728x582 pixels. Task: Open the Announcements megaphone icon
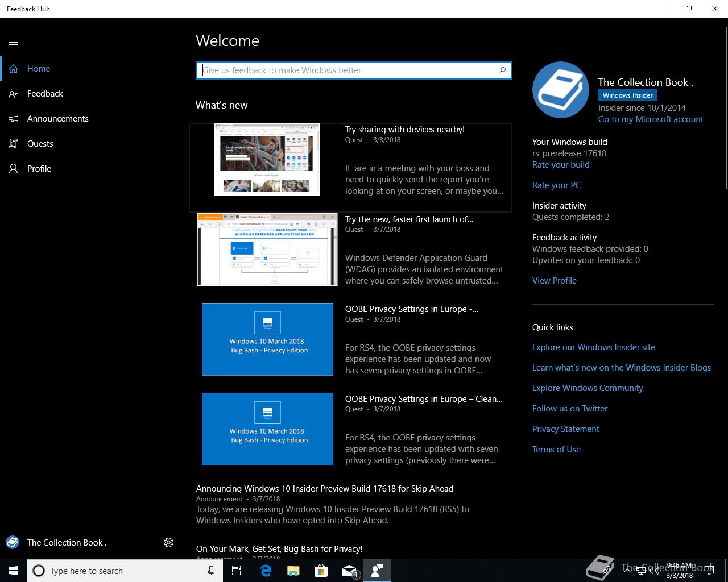tap(14, 119)
